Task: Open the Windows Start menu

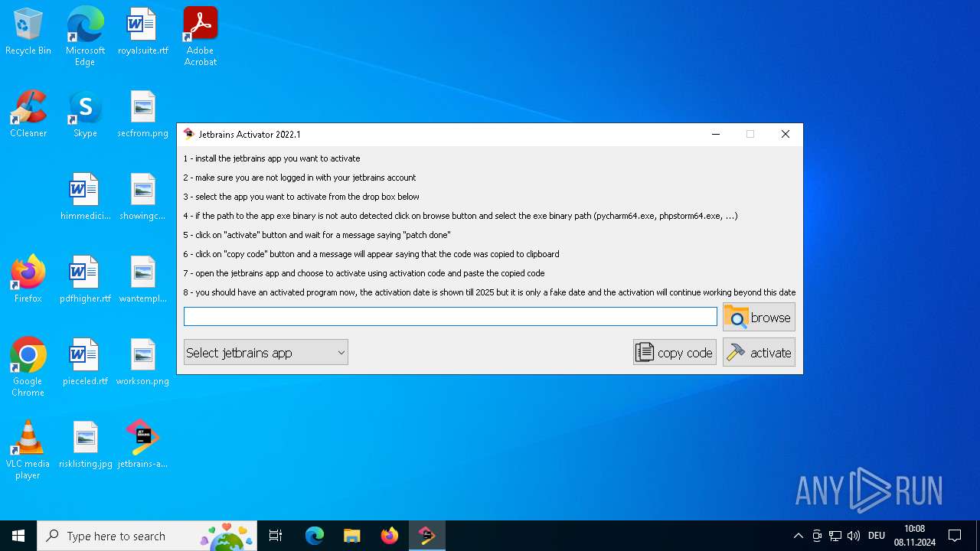Action: pos(18,536)
